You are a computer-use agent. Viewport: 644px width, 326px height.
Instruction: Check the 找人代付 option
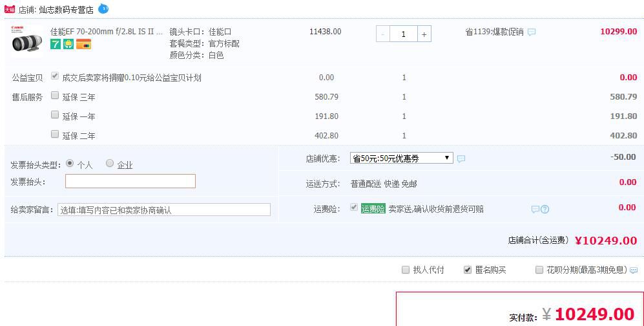406,270
